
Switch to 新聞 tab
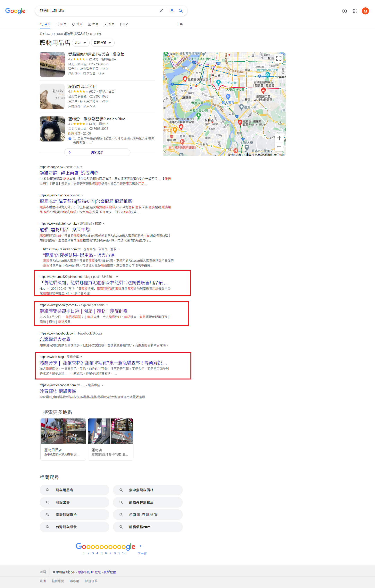(x=93, y=24)
